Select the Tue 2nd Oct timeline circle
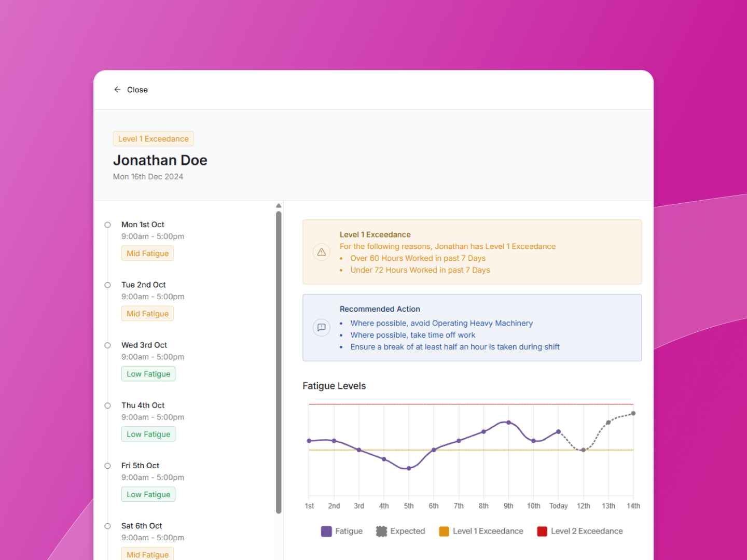Image resolution: width=747 pixels, height=560 pixels. pos(108,285)
